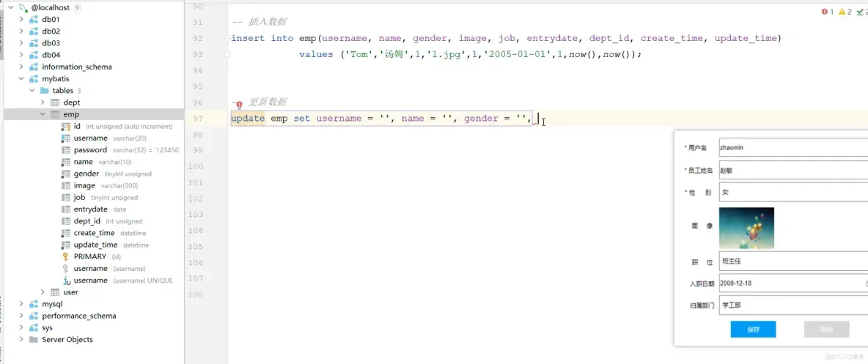Expand the db03 schema
This screenshot has width=868, height=364.
click(21, 43)
